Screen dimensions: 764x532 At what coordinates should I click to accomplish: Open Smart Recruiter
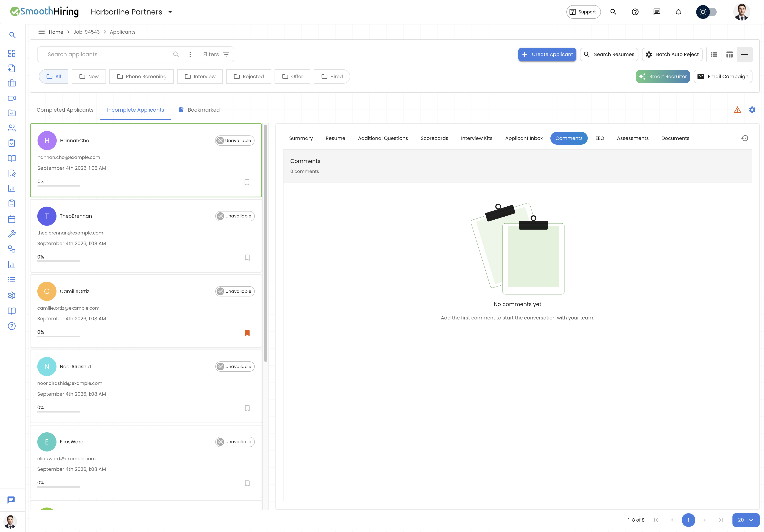(x=663, y=76)
